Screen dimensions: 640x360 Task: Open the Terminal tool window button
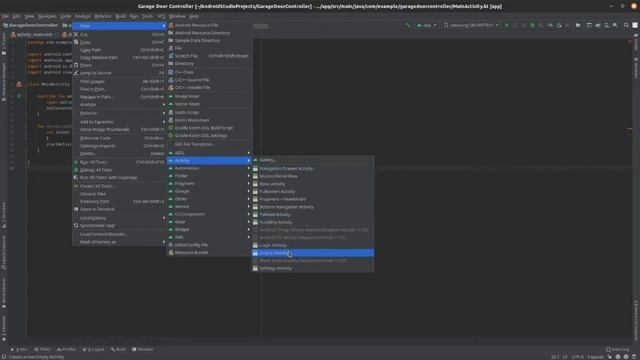click(x=143, y=349)
